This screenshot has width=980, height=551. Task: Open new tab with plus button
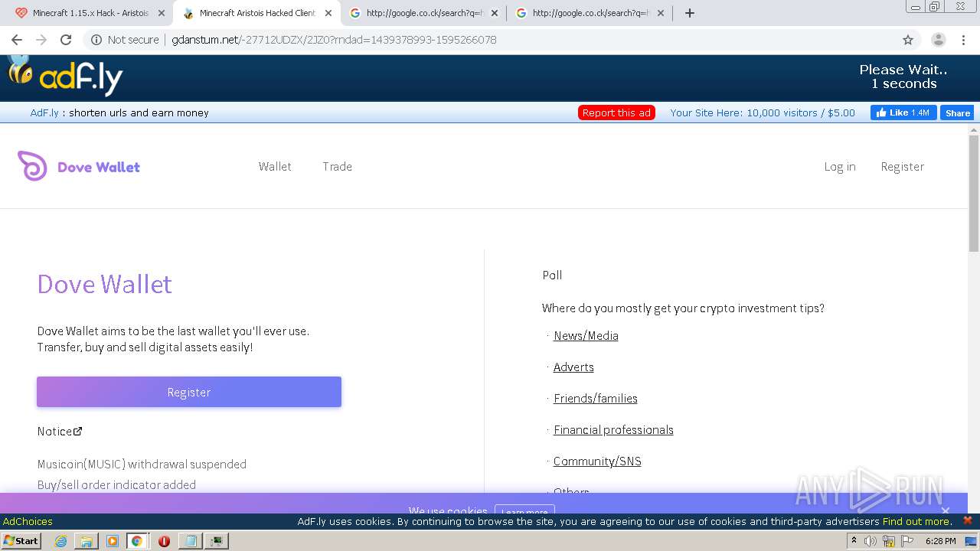[x=690, y=13]
